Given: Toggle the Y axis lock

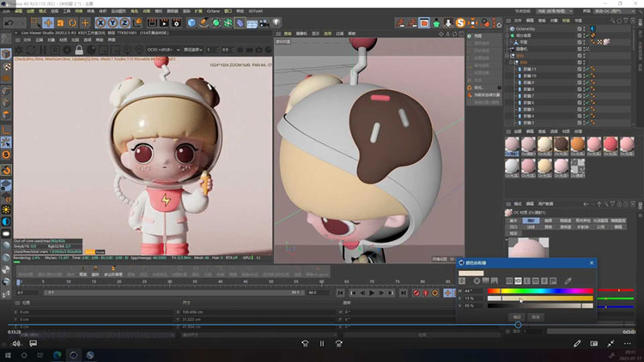Looking at the screenshot, I should pos(113,22).
